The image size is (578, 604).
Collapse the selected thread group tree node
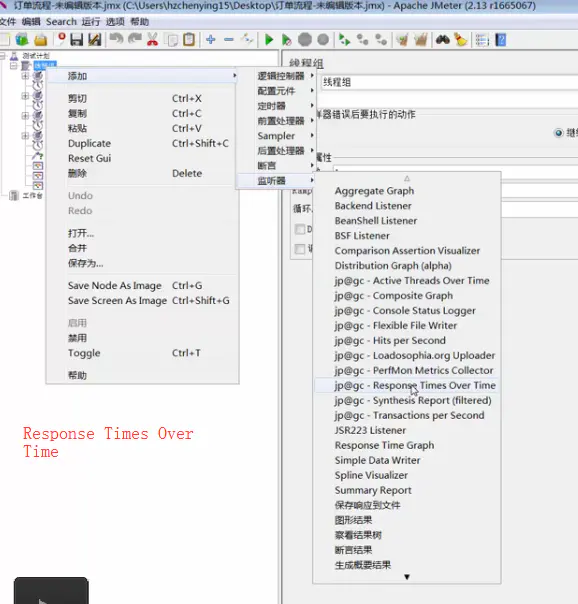coord(13,66)
